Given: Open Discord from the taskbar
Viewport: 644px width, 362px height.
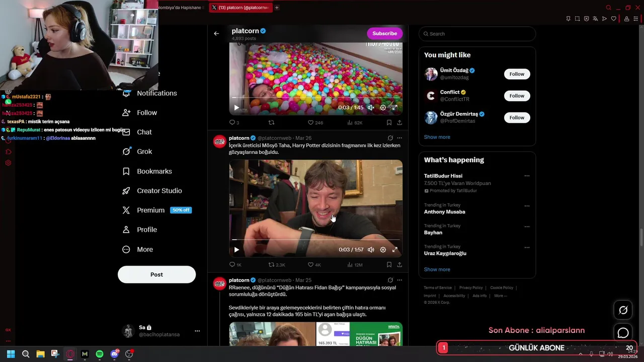Looking at the screenshot, I should pos(115,354).
